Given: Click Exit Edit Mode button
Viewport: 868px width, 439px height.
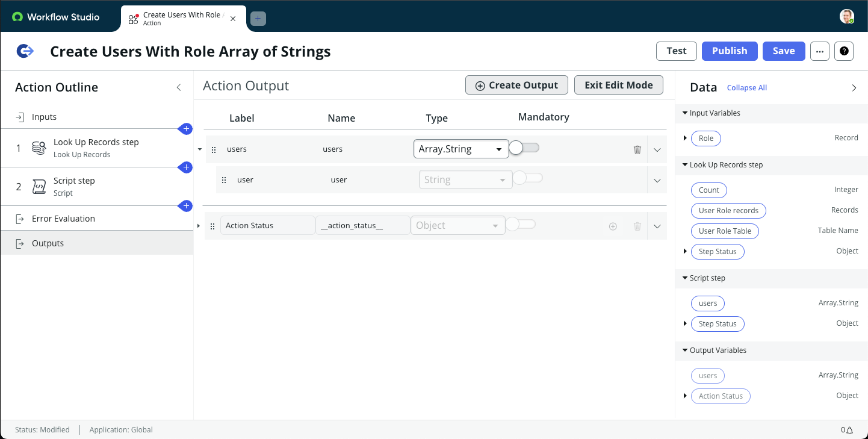Looking at the screenshot, I should [619, 86].
